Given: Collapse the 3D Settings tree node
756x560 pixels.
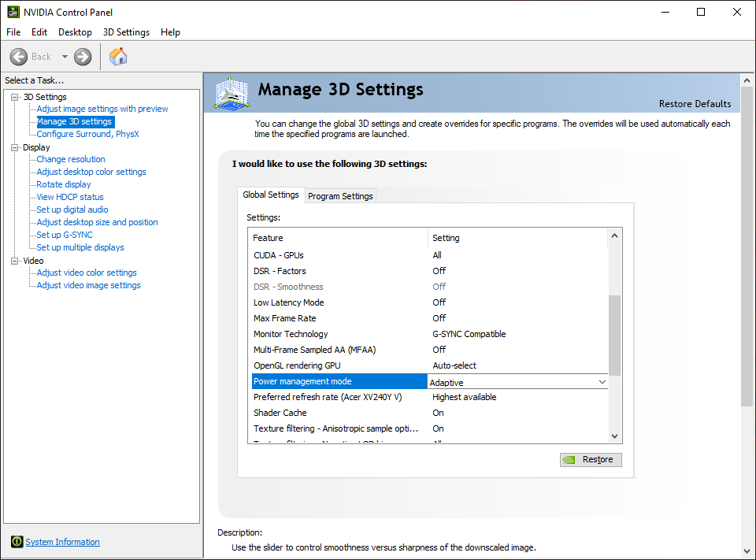Looking at the screenshot, I should (14, 97).
